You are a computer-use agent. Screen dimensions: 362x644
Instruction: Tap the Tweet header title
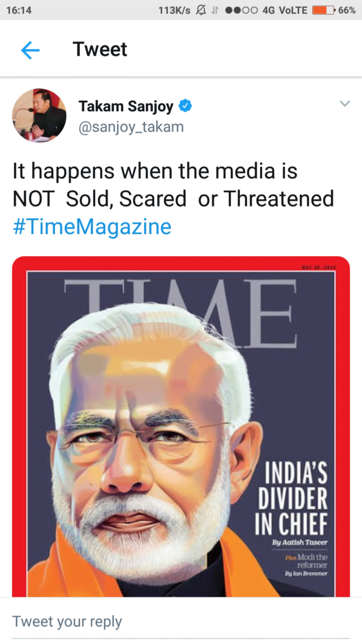[x=100, y=50]
